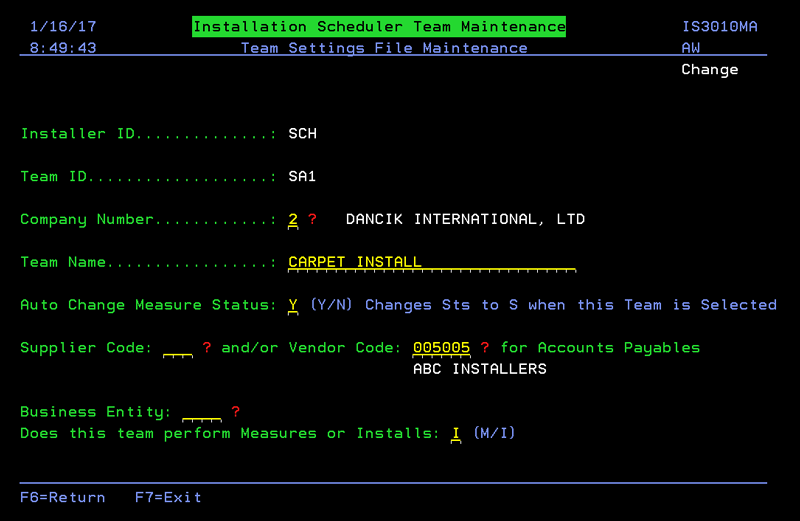Click the Team Name field CARPET INSTALL
This screenshot has height=521, width=800.
pos(430,263)
